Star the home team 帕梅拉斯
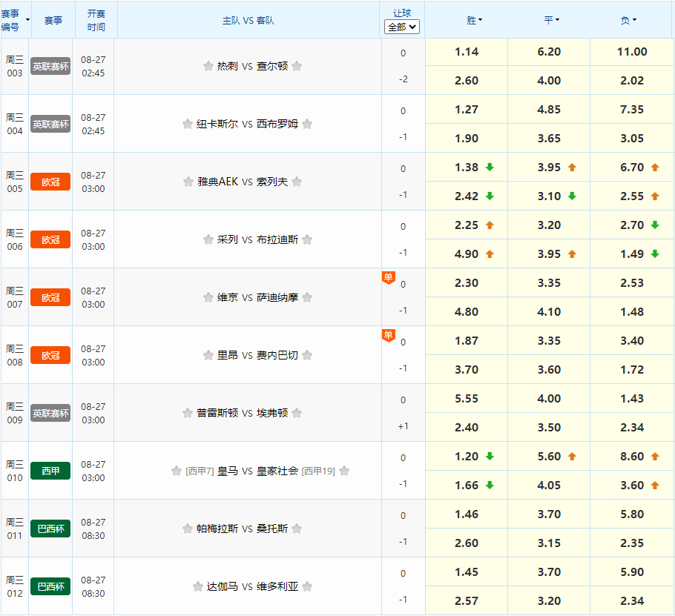This screenshot has width=675, height=616. click(x=187, y=529)
